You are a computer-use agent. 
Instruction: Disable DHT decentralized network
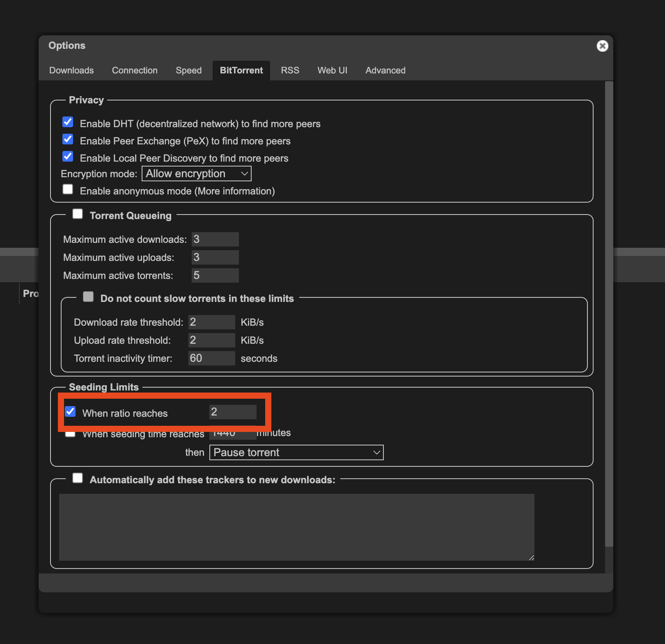68,122
